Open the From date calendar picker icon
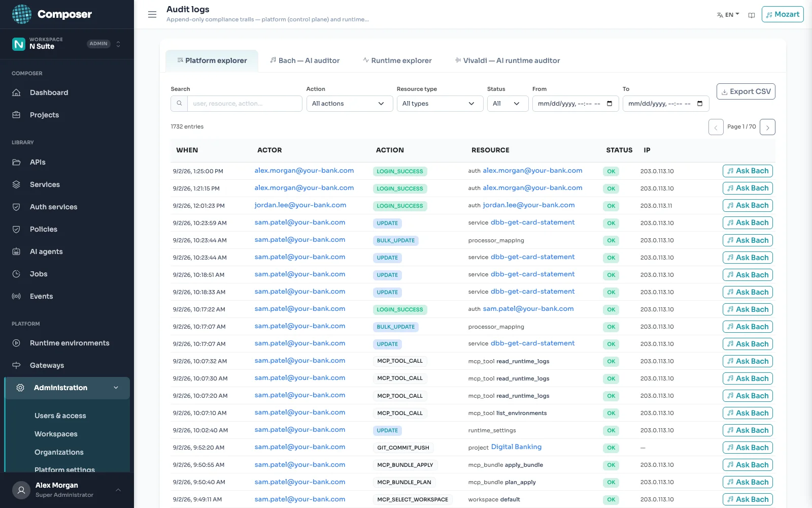 pos(610,104)
